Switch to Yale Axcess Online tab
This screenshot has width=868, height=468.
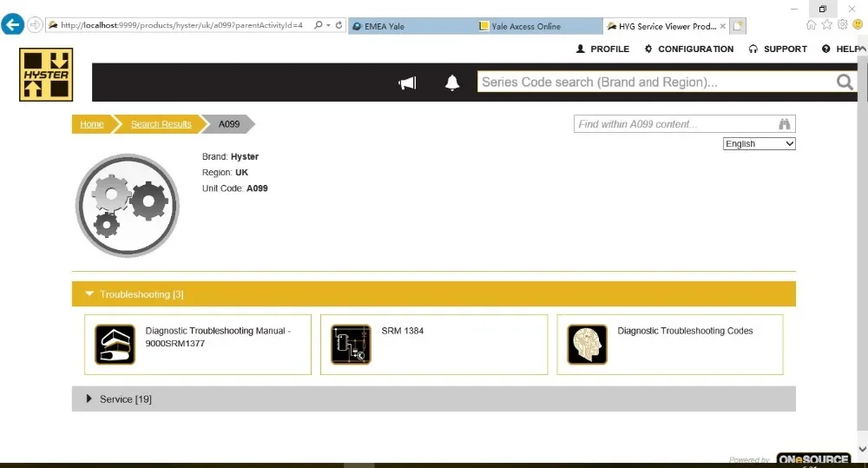click(539, 26)
